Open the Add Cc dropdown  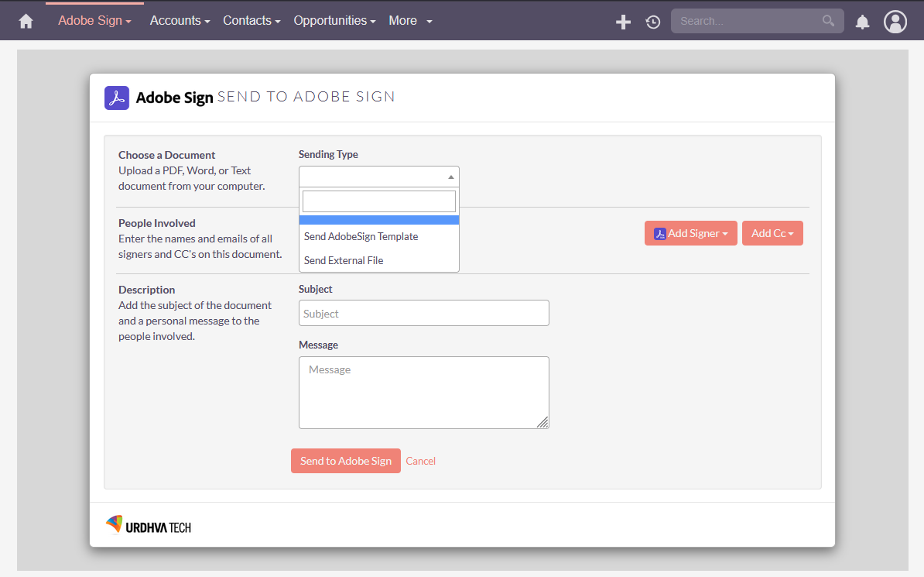[772, 233]
